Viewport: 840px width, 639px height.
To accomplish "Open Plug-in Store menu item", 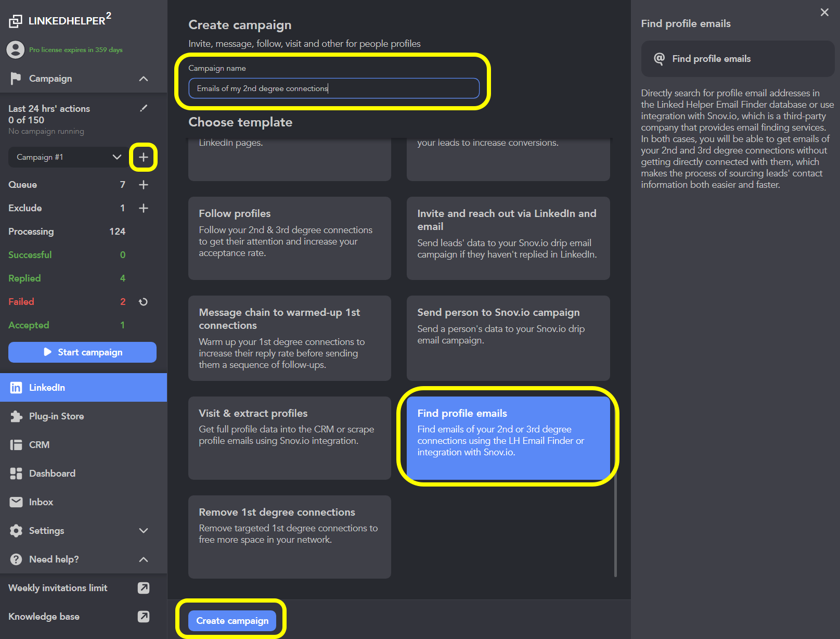I will [83, 416].
